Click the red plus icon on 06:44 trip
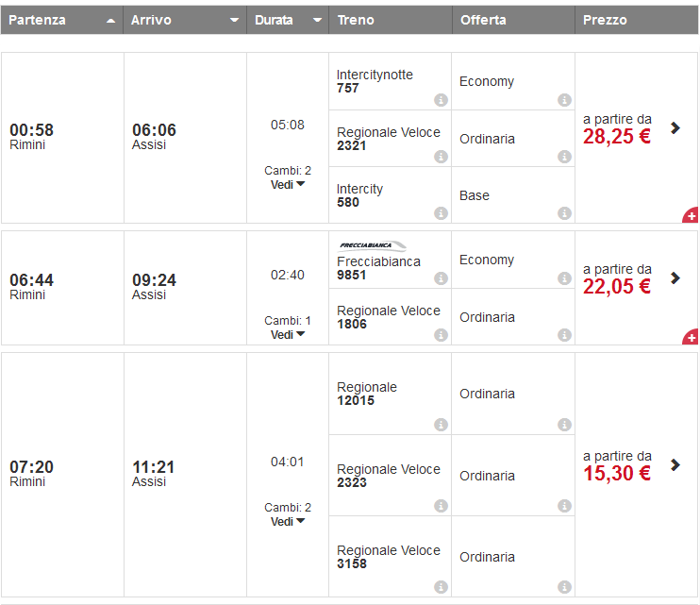The image size is (700, 605). (x=692, y=337)
